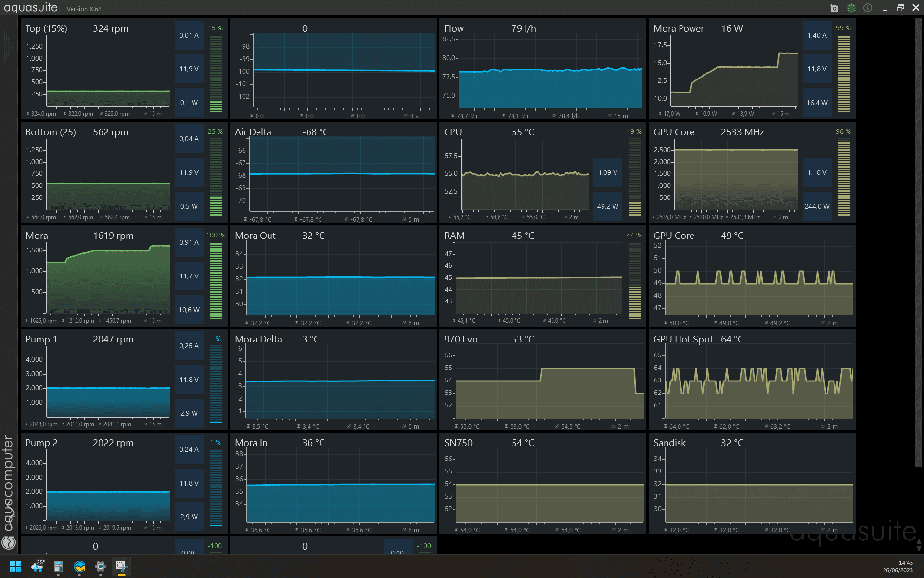Open the weather widget showing 25°
This screenshot has height=578, width=924.
click(37, 566)
